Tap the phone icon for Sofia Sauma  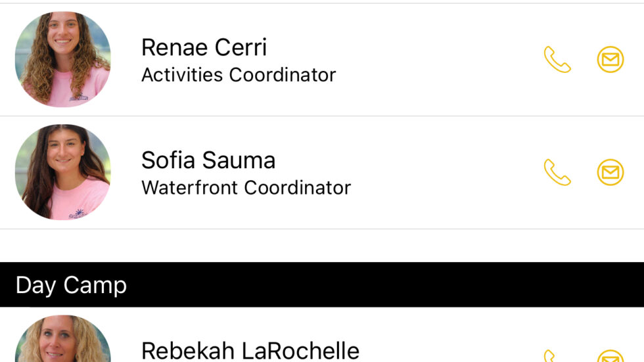(557, 172)
